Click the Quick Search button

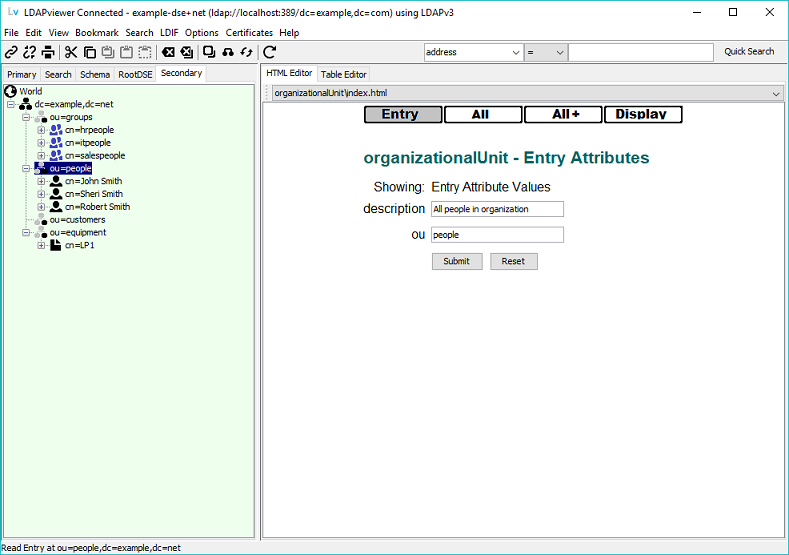pos(749,52)
